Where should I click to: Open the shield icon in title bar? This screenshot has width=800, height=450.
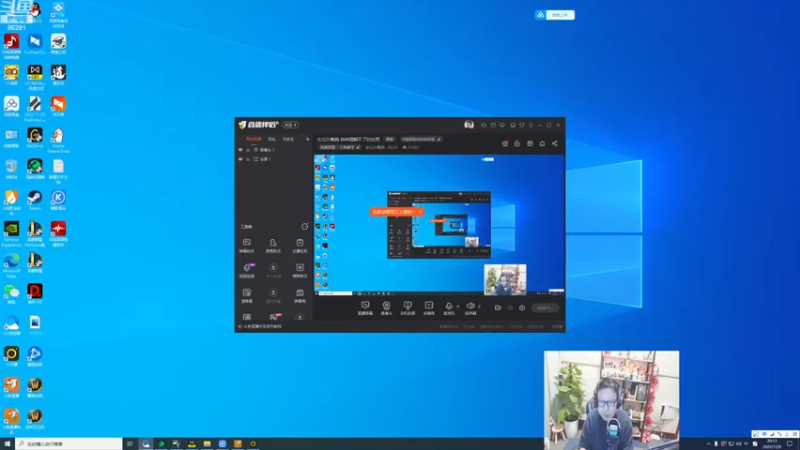(x=521, y=125)
